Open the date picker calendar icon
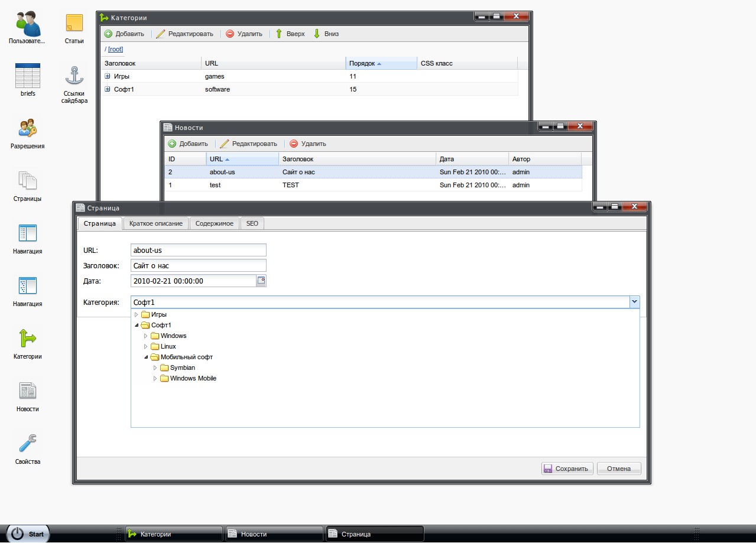756x543 pixels. point(261,281)
